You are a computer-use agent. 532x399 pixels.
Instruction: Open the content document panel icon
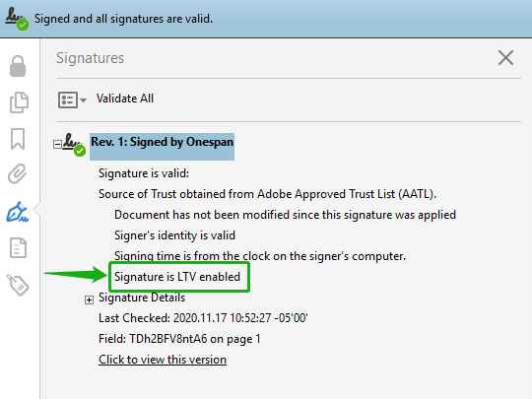[18, 247]
